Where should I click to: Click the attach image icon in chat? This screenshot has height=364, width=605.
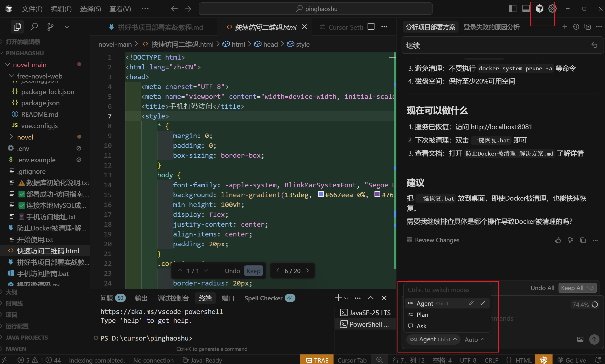[580, 339]
